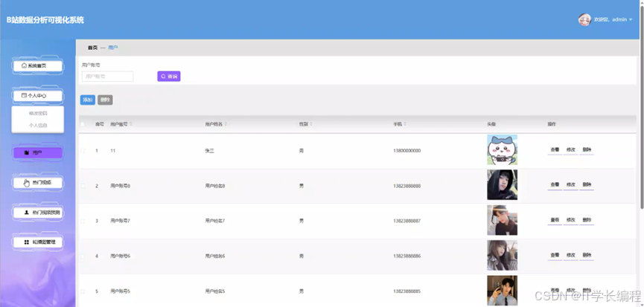Click 修改 for user 张三

click(x=571, y=150)
